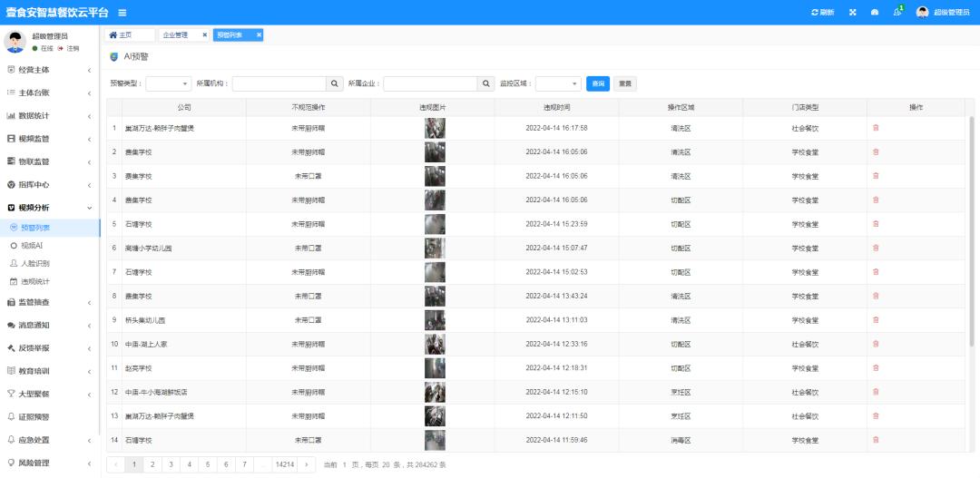Screen dimensions: 980x478
Task: Delete row 10 中庙-湖上人家 alert
Action: [x=876, y=344]
